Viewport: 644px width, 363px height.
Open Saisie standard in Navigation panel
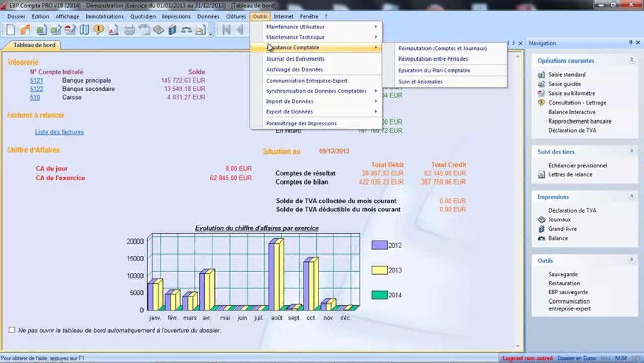pyautogui.click(x=567, y=75)
